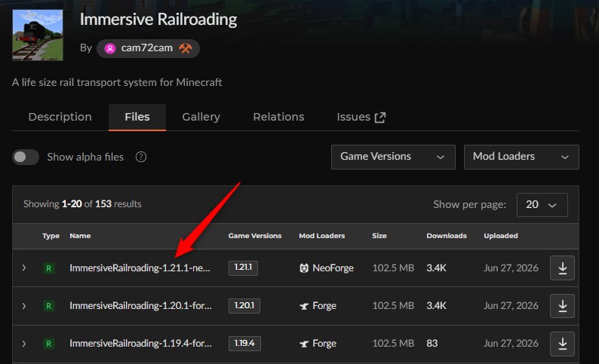Open ImmersiveRailroading-1.20.1-for... file
This screenshot has width=599, height=364.
(x=140, y=306)
